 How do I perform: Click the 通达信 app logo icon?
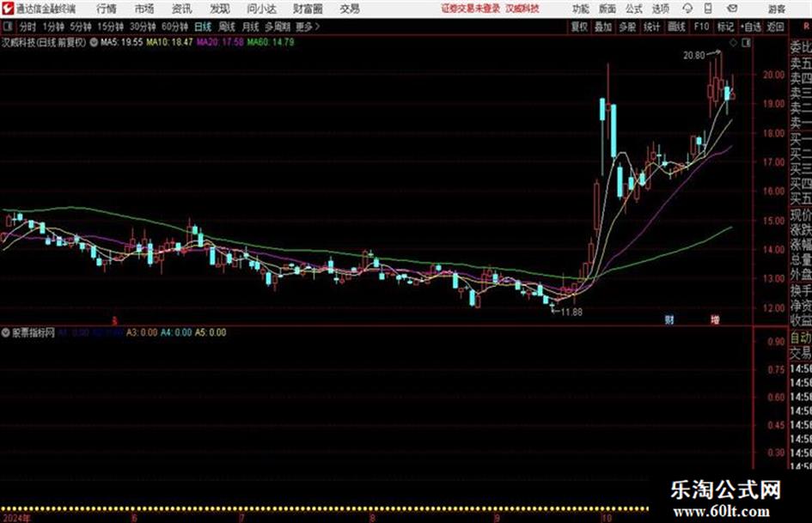8,9
